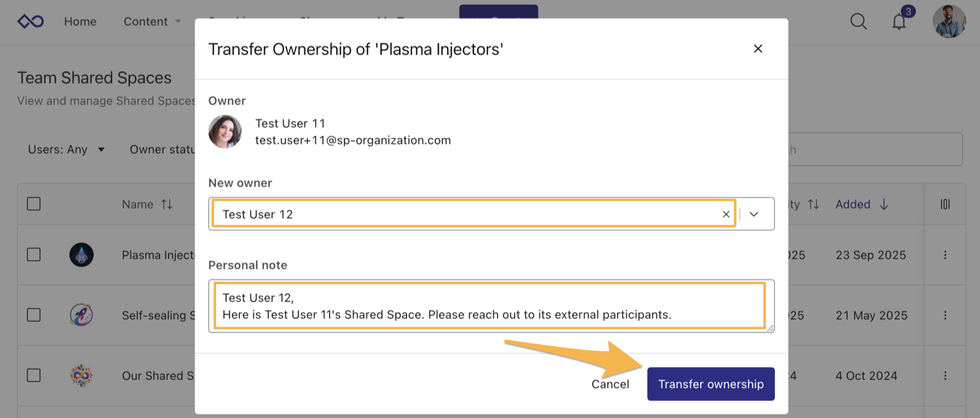Close the Transfer Ownership dialog
Image resolution: width=980 pixels, height=418 pixels.
pos(758,49)
